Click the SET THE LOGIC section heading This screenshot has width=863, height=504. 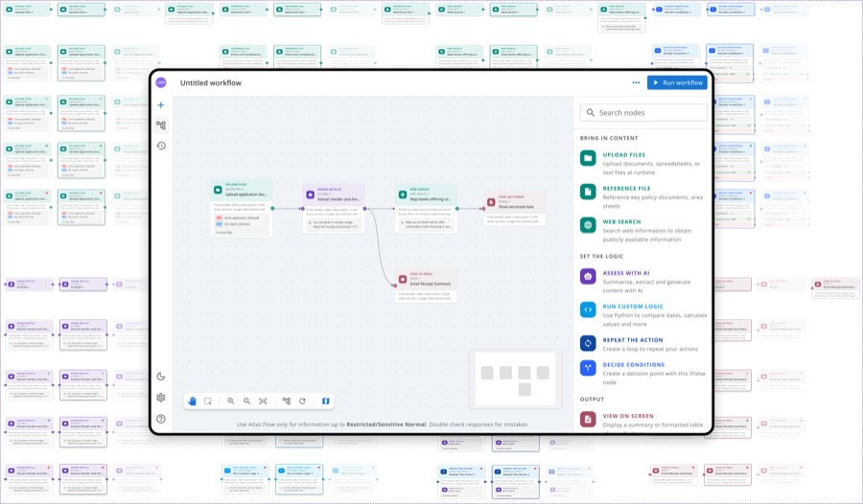(x=601, y=257)
